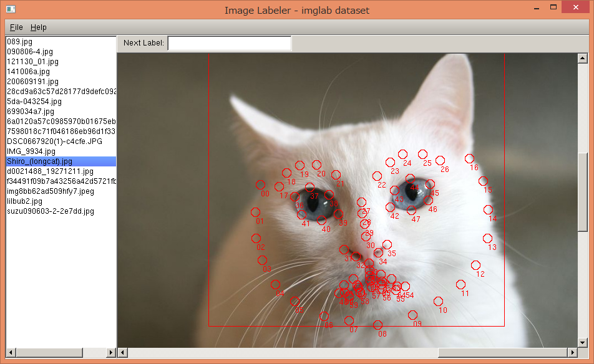Select img8bb62ad509hfy7.jpeg from the sidebar
This screenshot has width=594, height=364.
tap(50, 191)
